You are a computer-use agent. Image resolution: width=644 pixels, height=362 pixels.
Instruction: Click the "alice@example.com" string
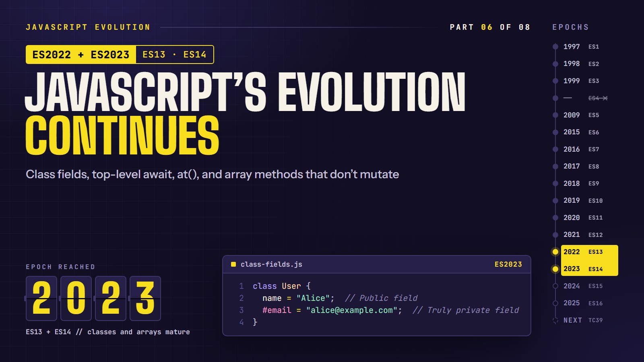[x=352, y=310]
